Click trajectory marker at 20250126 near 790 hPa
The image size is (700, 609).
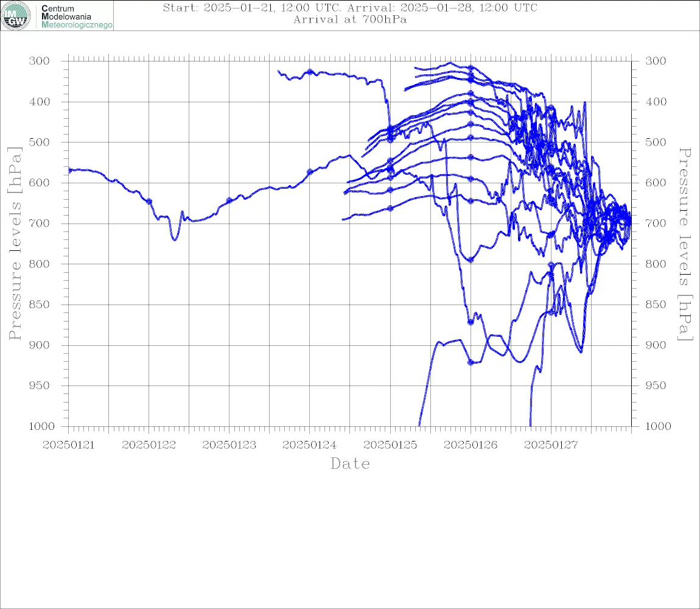coord(471,259)
